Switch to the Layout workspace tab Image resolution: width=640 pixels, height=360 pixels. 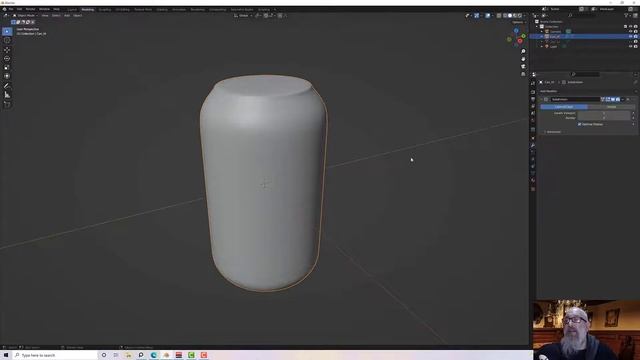coord(72,9)
